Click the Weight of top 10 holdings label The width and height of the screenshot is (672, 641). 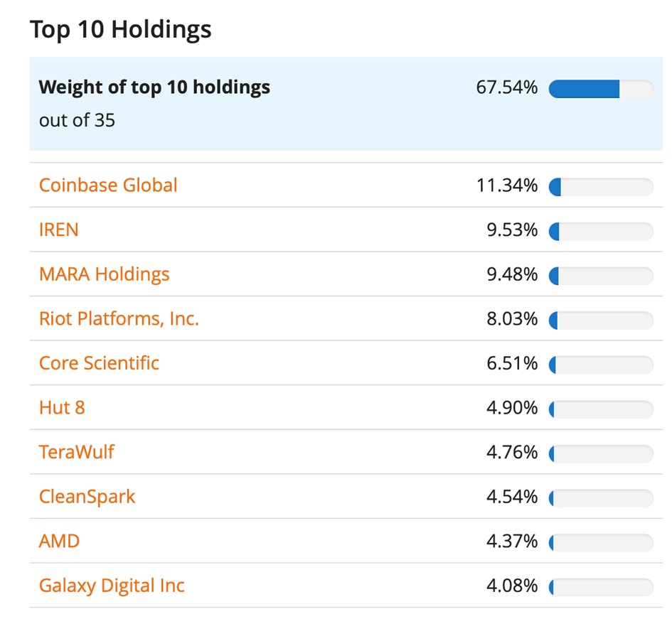154,87
